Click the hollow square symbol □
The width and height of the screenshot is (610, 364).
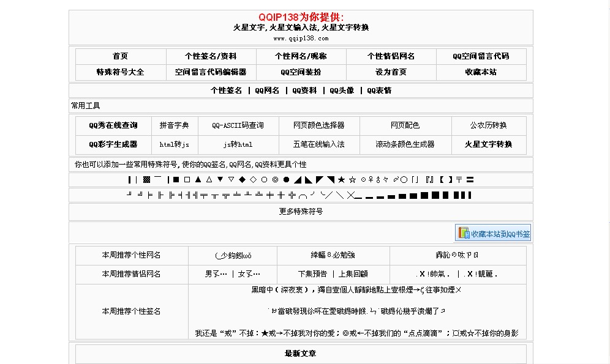[x=187, y=179]
